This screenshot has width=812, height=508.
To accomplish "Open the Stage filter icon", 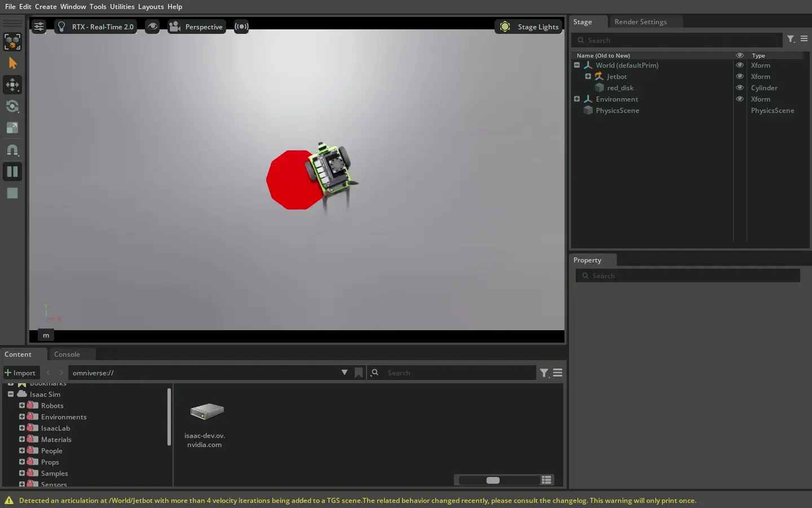I will click(x=791, y=39).
